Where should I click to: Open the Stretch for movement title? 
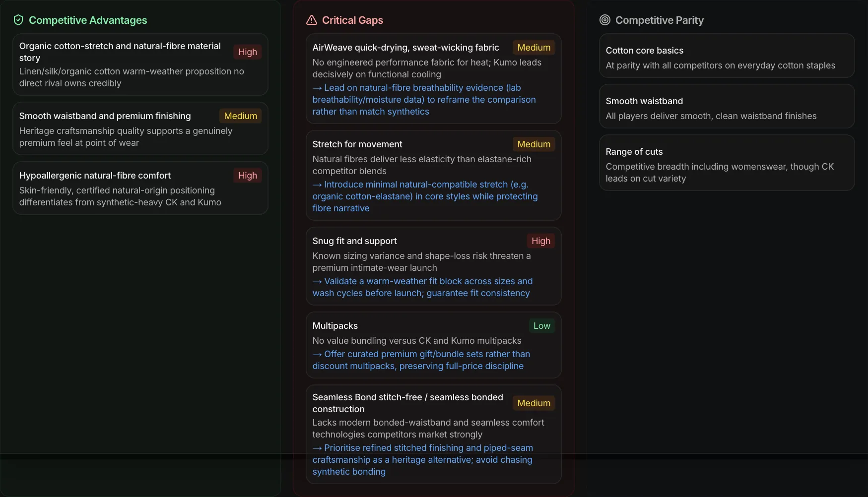(x=357, y=144)
